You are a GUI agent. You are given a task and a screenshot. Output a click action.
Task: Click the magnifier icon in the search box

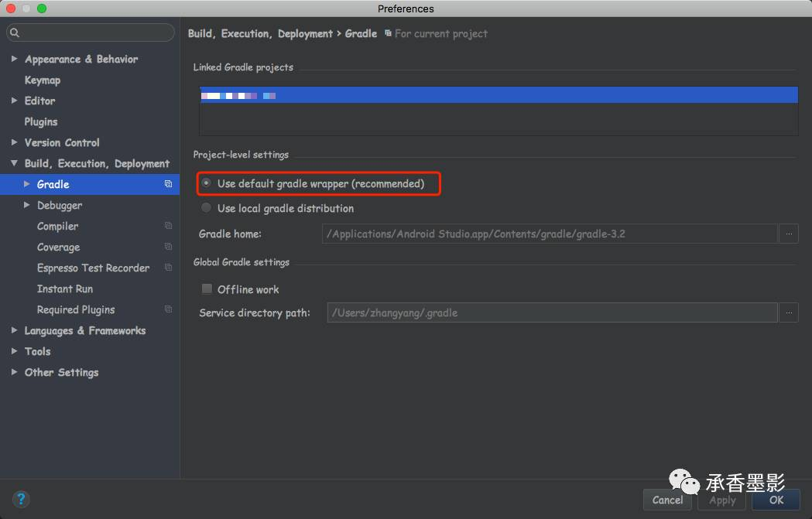coord(14,32)
